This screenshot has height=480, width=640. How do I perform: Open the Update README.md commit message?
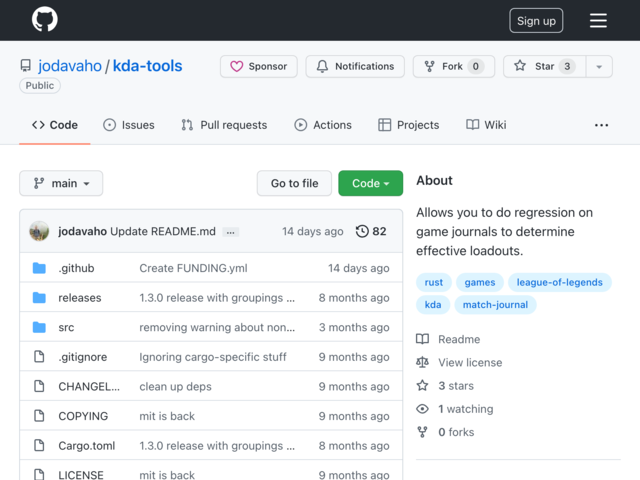point(163,231)
